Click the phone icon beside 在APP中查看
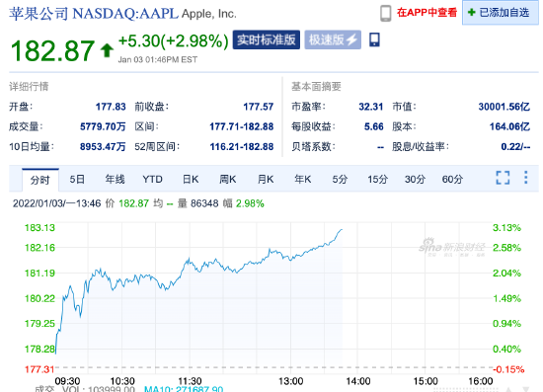Screen dimensions: 543x392 tap(385, 14)
